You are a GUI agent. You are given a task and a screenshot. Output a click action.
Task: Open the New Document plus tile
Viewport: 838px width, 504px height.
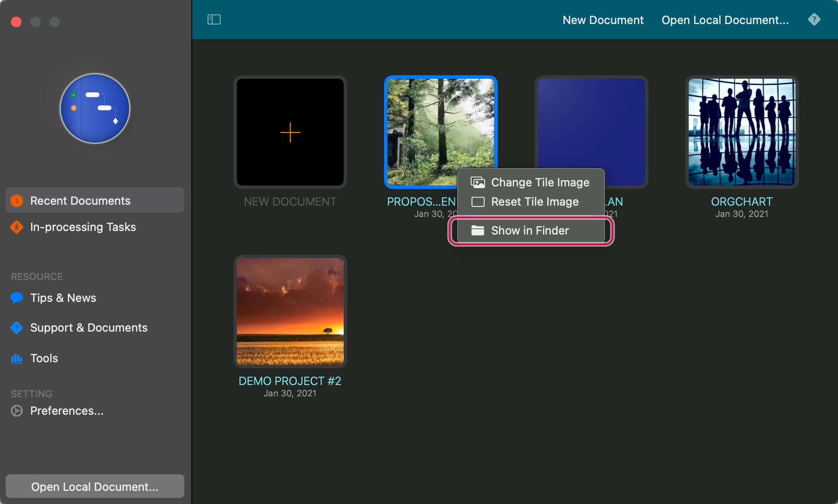(290, 132)
